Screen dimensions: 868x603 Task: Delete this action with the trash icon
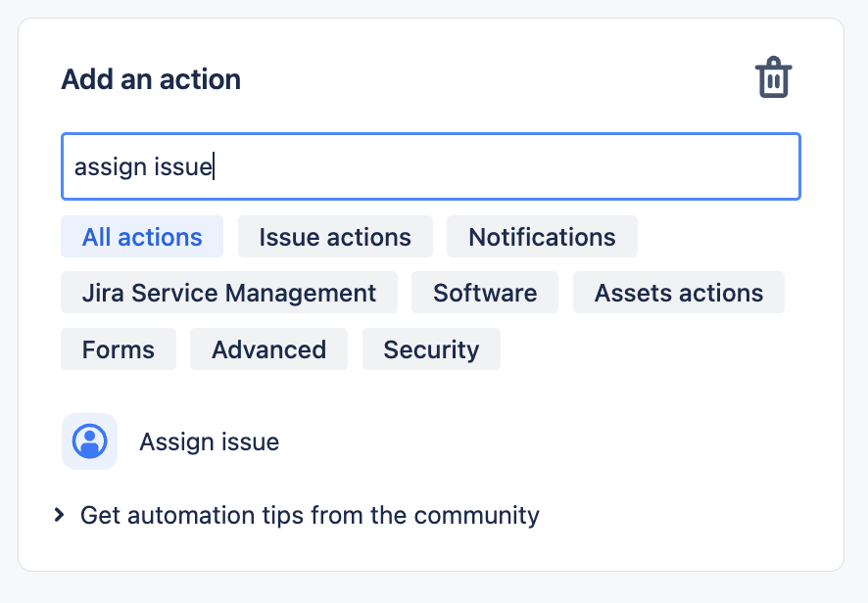773,78
